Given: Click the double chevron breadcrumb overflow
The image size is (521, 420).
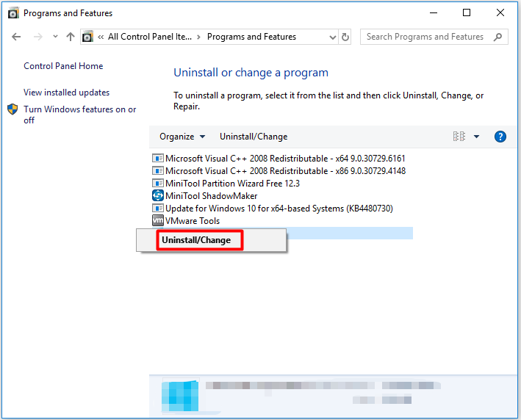Looking at the screenshot, I should [x=101, y=37].
